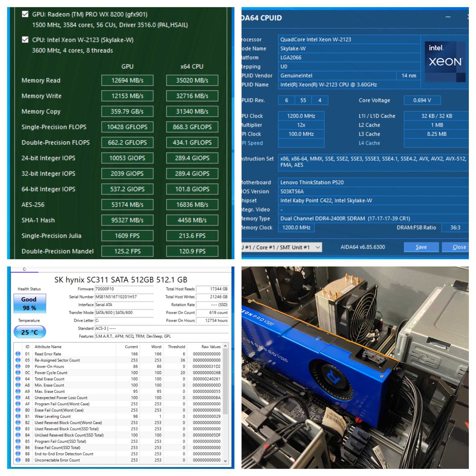Image resolution: width=476 pixels, height=476 pixels.
Task: Click the GPU Memory Read 12694 MB/s value
Action: point(127,80)
